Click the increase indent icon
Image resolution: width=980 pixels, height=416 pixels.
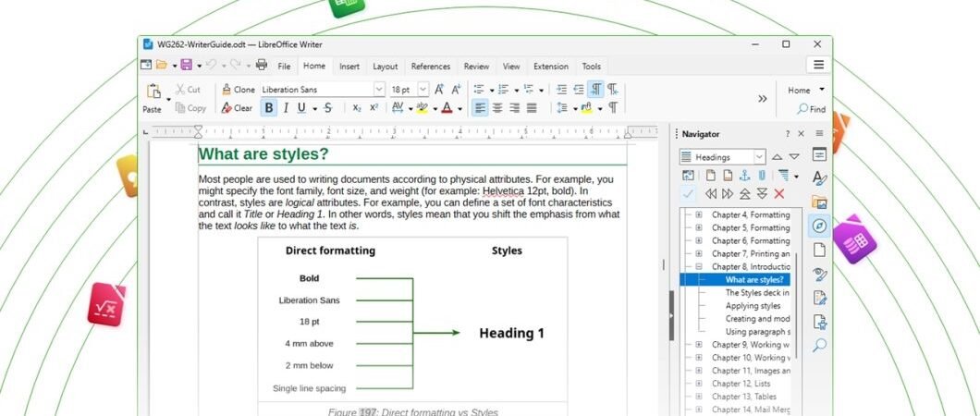pos(561,90)
